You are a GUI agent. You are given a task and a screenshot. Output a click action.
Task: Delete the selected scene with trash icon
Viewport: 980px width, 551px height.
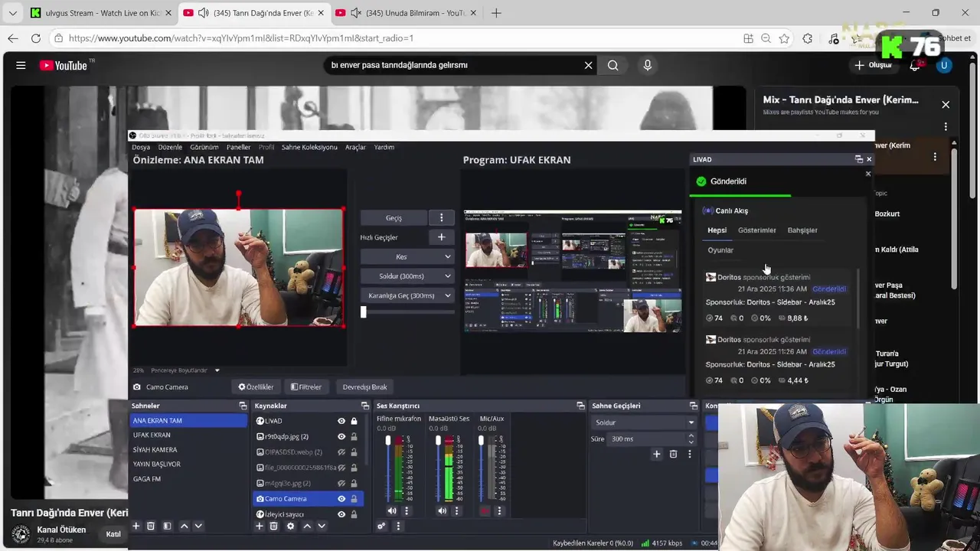coord(151,526)
